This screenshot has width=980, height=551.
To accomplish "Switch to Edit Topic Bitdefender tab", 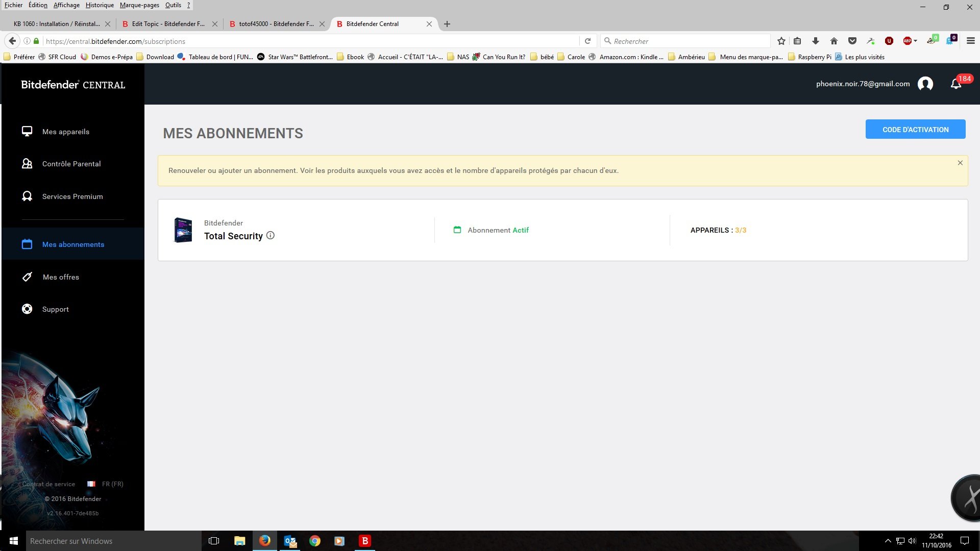I will coord(168,24).
